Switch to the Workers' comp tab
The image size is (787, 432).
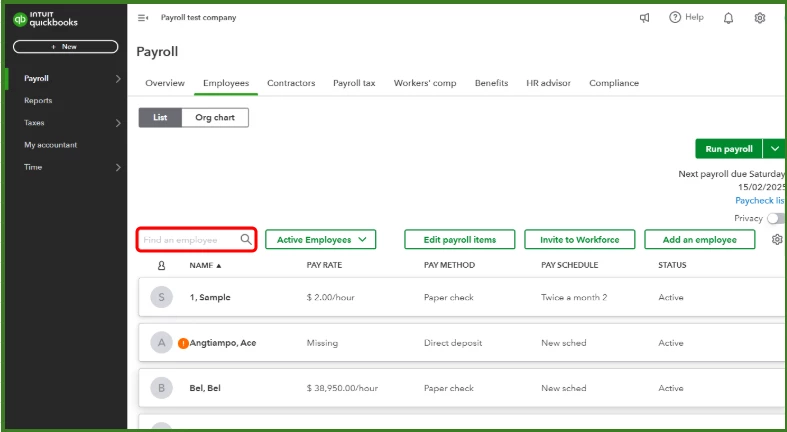click(425, 83)
